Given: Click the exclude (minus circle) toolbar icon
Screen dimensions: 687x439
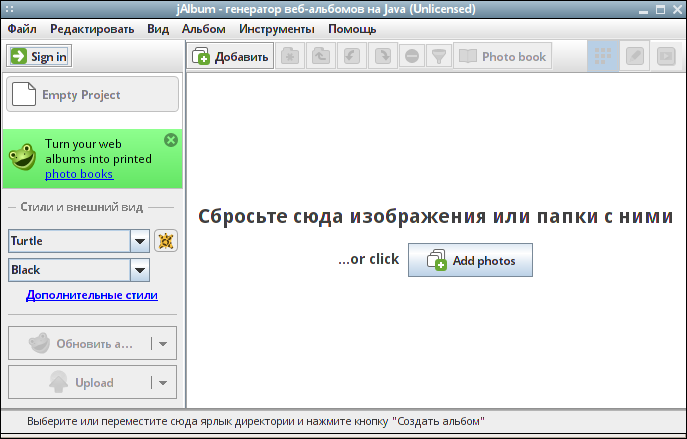Looking at the screenshot, I should tap(412, 56).
